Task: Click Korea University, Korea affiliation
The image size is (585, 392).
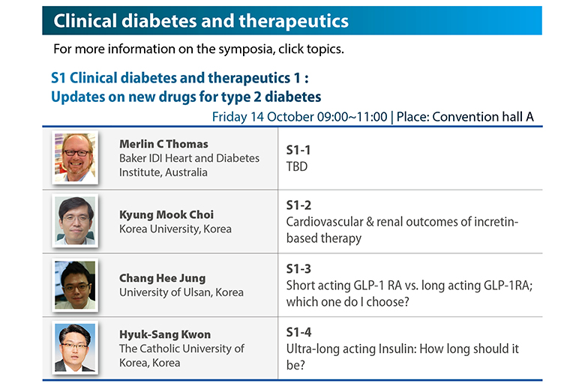Action: coord(175,229)
